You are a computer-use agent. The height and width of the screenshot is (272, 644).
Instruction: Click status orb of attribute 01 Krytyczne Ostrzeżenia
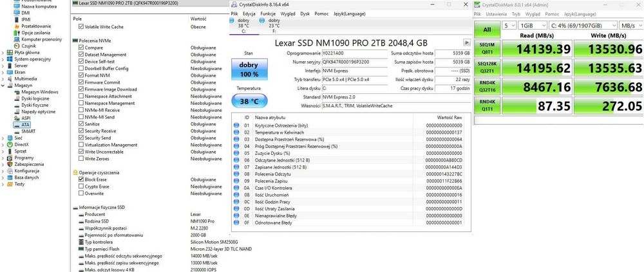(x=236, y=125)
